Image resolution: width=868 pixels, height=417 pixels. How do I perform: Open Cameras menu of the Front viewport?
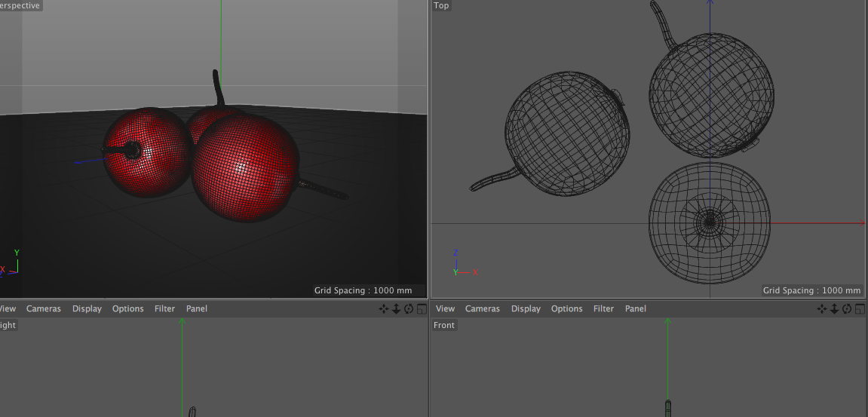tap(482, 308)
